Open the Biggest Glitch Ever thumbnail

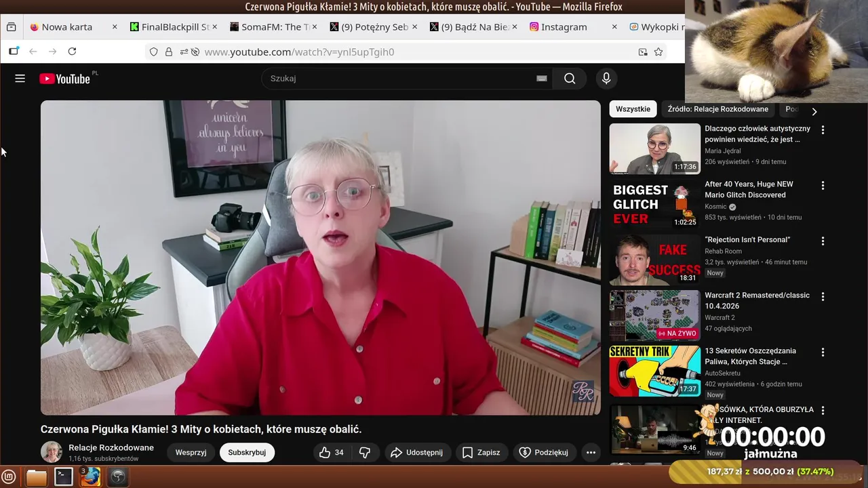pyautogui.click(x=654, y=204)
